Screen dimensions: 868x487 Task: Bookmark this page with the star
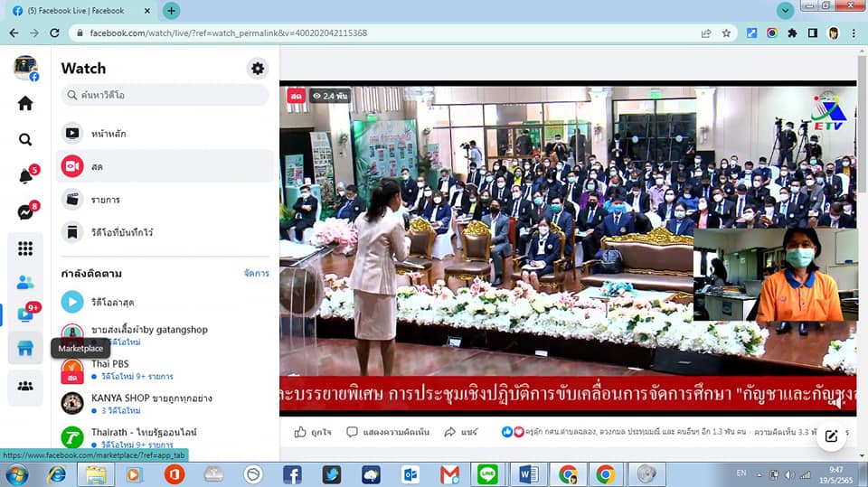point(726,33)
